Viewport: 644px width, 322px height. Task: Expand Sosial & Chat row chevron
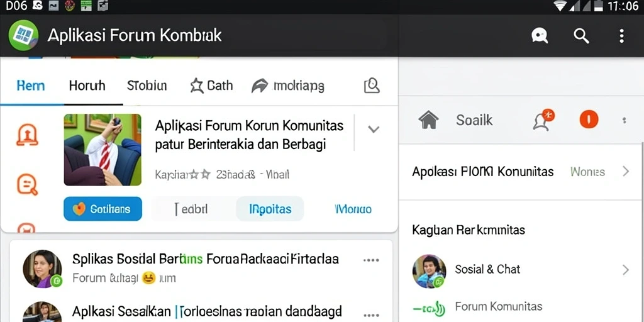pos(626,270)
